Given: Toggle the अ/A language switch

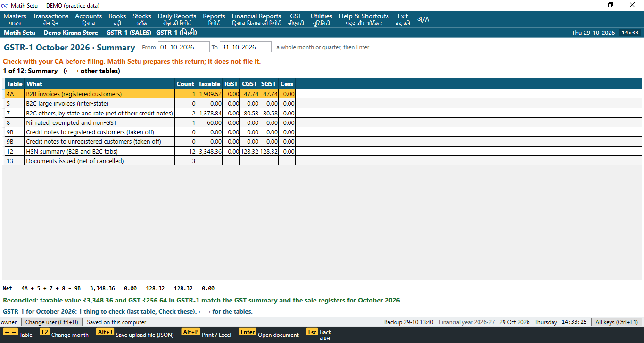Looking at the screenshot, I should [423, 19].
